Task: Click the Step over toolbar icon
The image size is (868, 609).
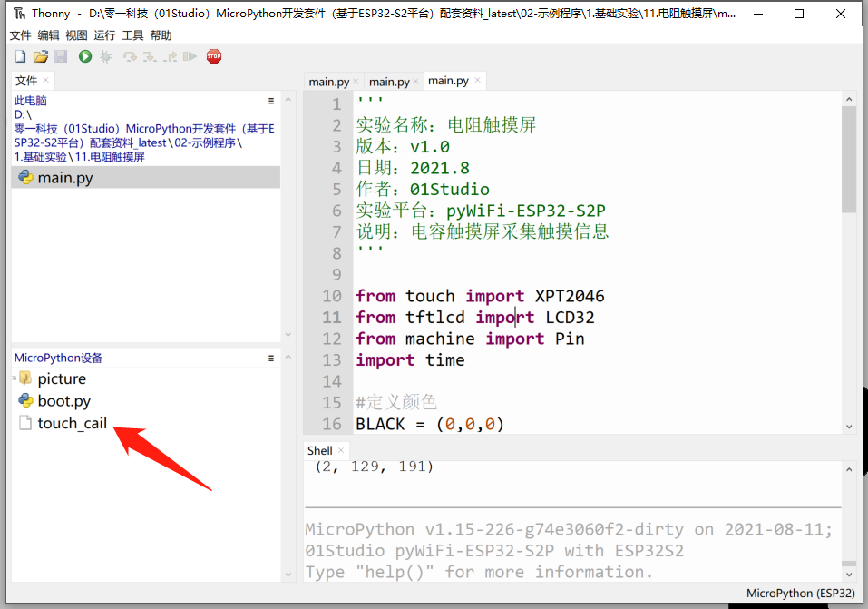Action: pyautogui.click(x=130, y=57)
